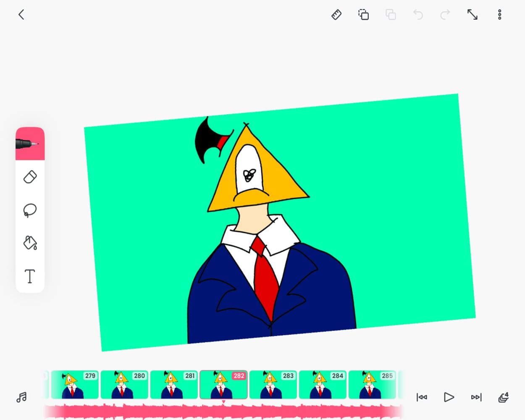This screenshot has width=525, height=420.
Task: Copy the current frame content
Action: pos(363,15)
